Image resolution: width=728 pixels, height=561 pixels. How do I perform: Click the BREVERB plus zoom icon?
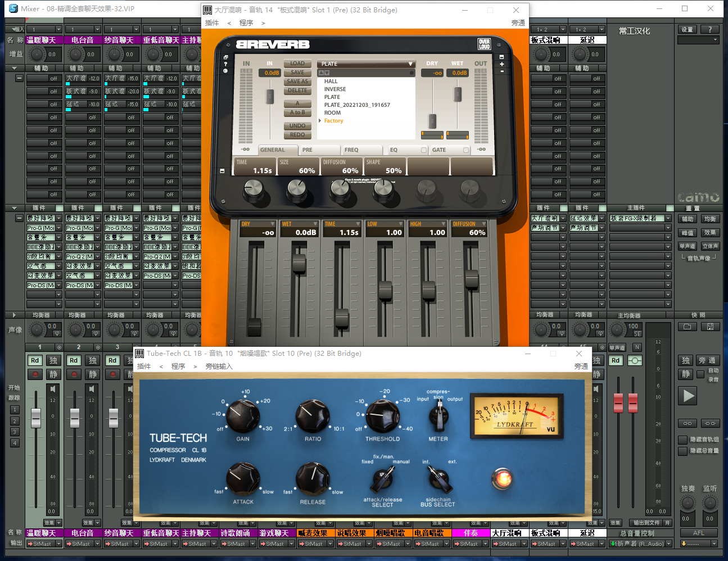(501, 64)
